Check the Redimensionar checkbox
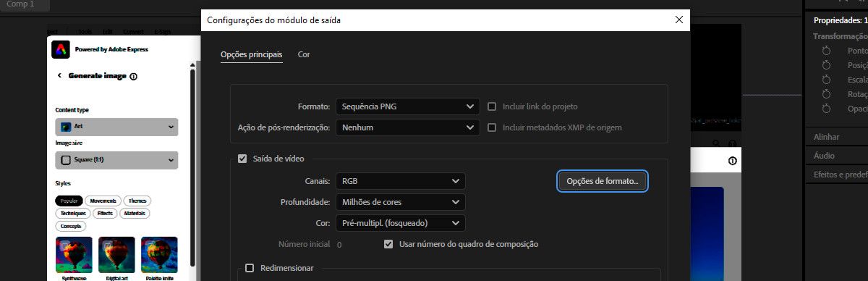 pyautogui.click(x=250, y=268)
